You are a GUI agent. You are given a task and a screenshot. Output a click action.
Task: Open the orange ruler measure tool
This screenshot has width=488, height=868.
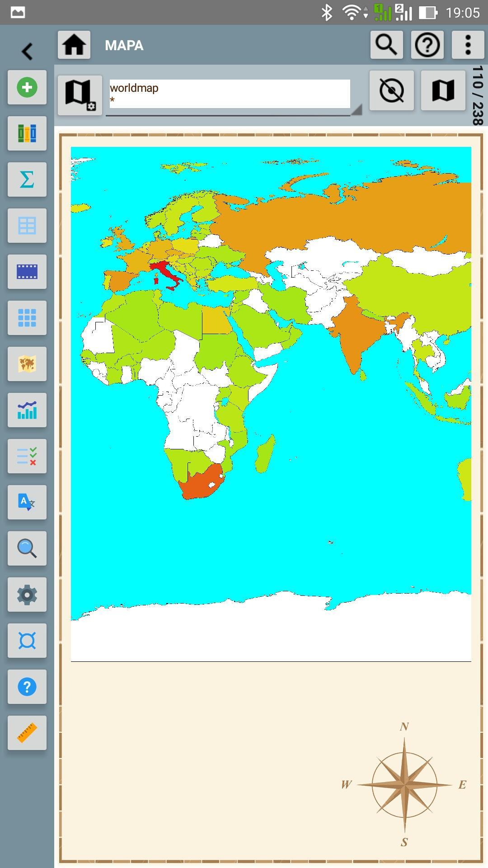coord(27,733)
